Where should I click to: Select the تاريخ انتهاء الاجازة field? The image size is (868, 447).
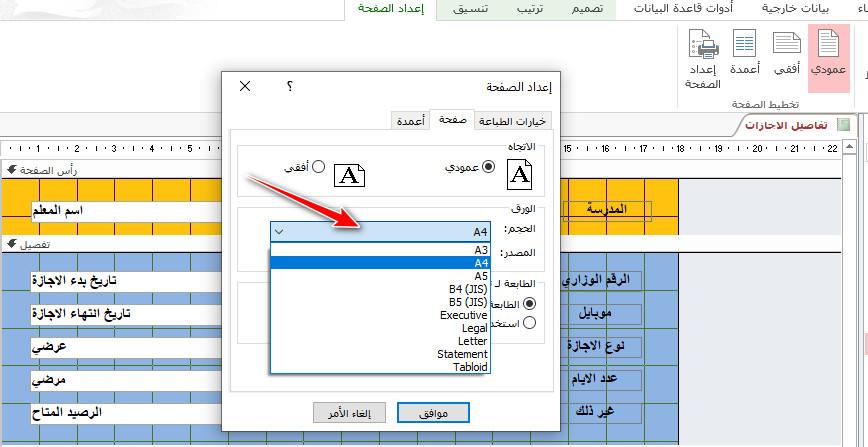[127, 314]
